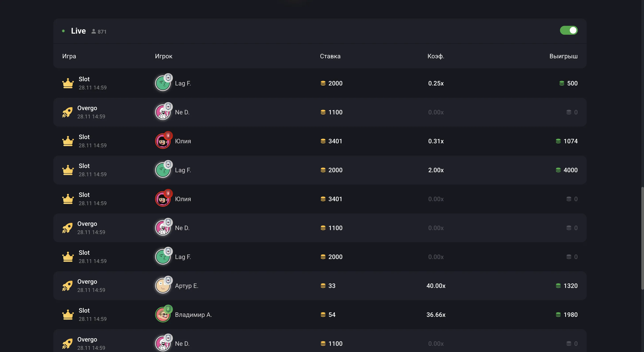
Task: Click the vertical scrollbar thumb on the right edge
Action: [x=642, y=238]
